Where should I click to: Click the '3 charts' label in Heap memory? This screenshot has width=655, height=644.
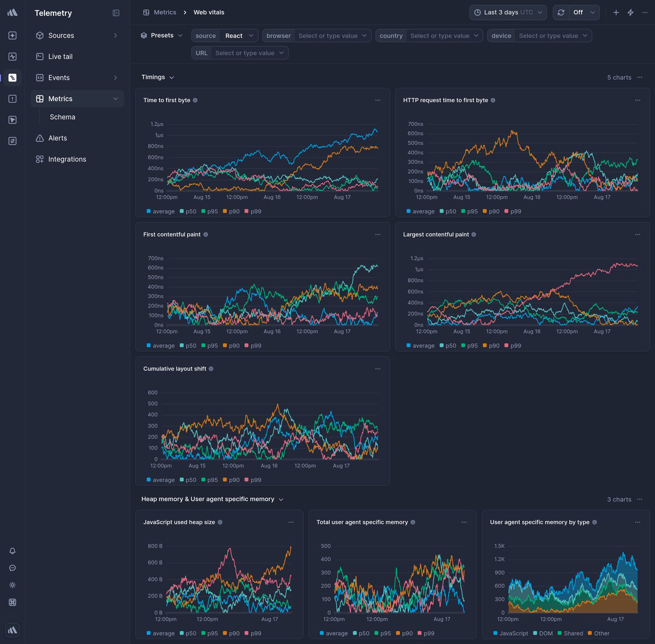619,499
